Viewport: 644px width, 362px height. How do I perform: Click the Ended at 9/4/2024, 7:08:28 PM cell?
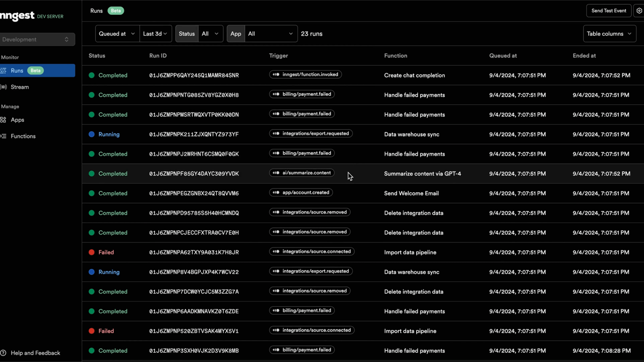click(601, 351)
